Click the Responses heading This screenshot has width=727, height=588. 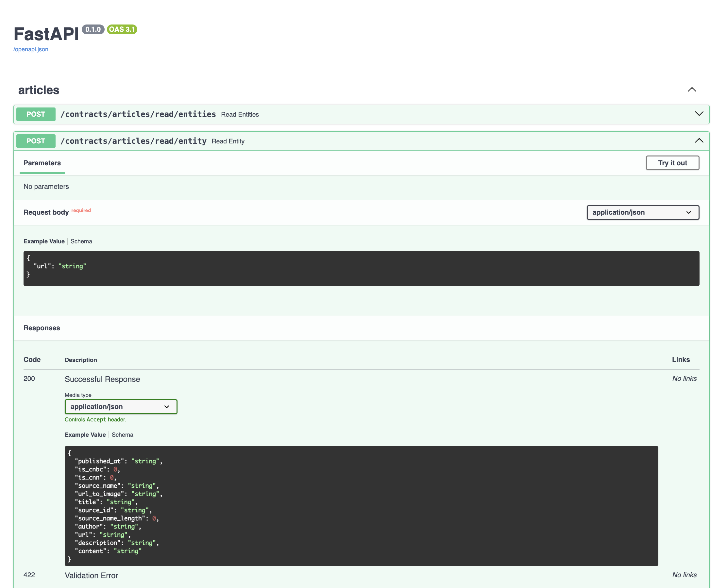pos(42,328)
